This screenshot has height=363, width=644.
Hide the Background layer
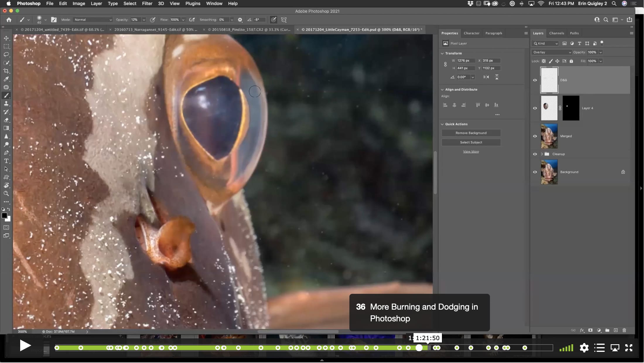tap(535, 172)
